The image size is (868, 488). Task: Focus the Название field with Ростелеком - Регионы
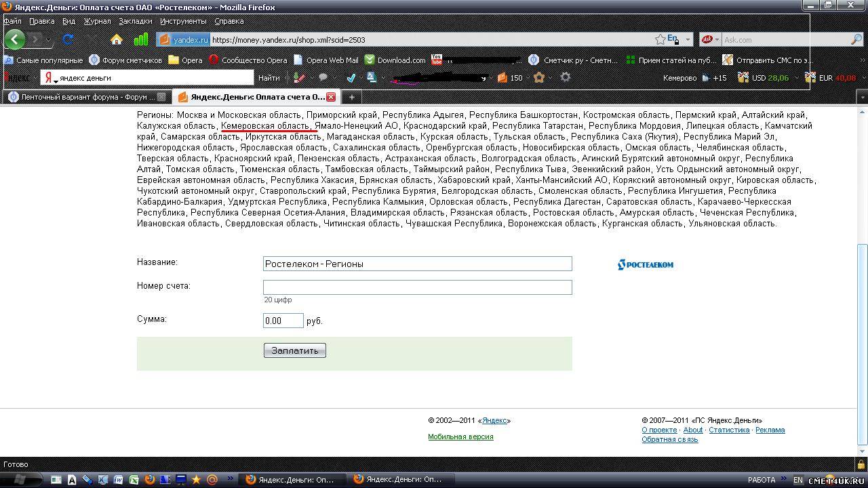(418, 264)
